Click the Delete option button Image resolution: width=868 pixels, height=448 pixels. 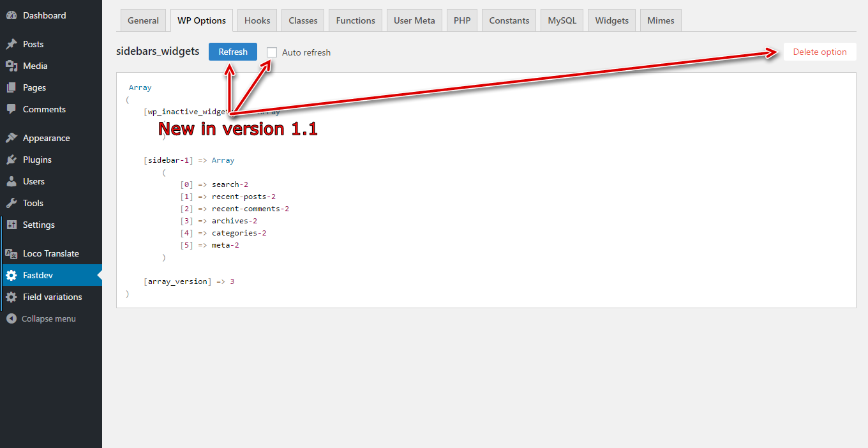(x=820, y=52)
